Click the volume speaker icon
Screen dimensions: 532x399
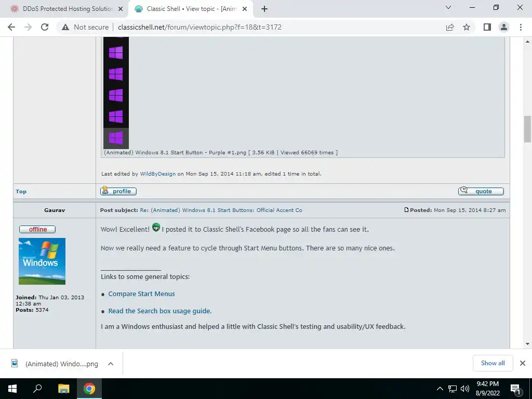point(465,389)
